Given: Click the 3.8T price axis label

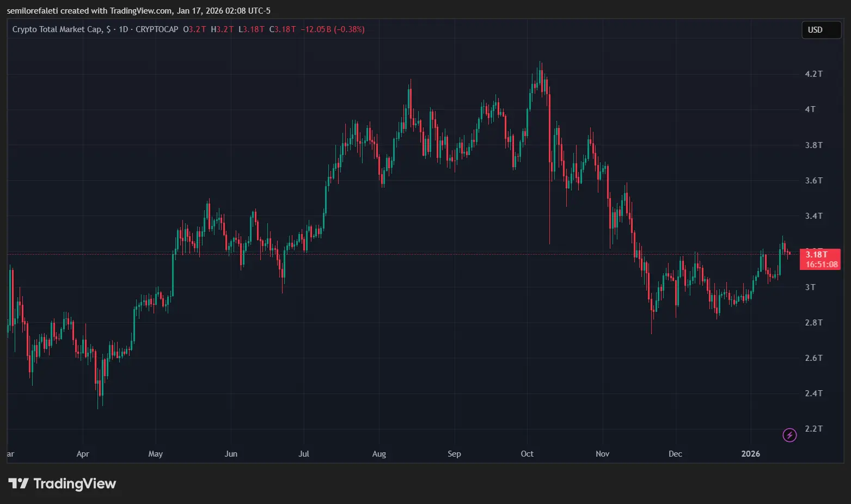Looking at the screenshot, I should (x=813, y=145).
